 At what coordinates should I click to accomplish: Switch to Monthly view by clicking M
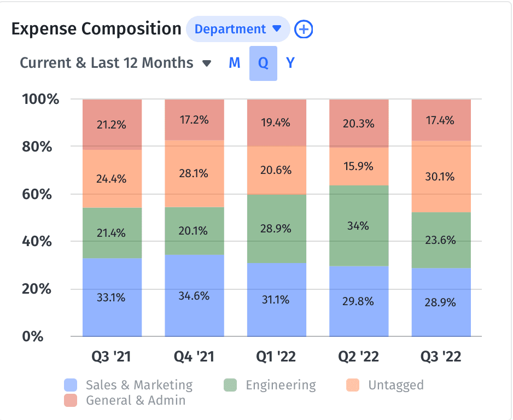tap(234, 63)
